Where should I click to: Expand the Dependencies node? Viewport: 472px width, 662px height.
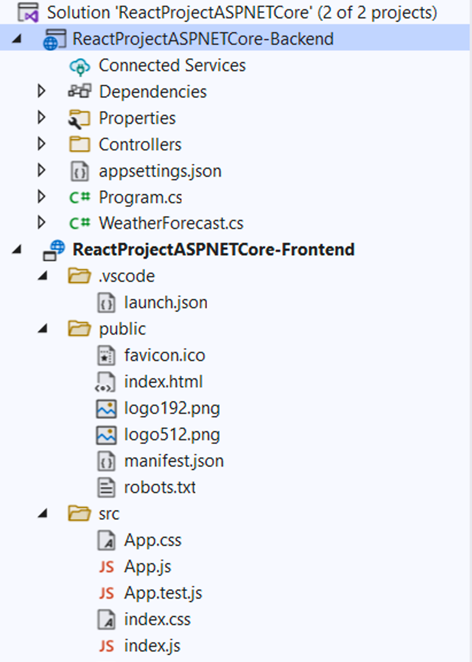[x=41, y=91]
